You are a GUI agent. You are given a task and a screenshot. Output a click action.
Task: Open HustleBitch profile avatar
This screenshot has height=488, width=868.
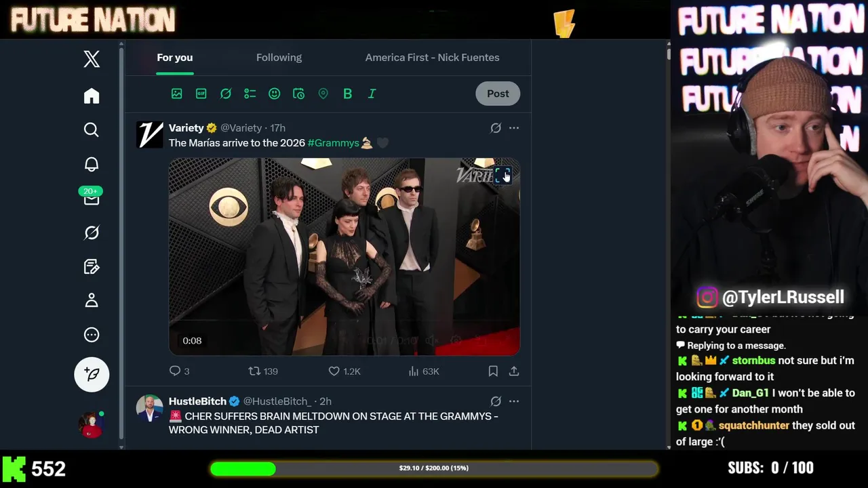pos(150,408)
